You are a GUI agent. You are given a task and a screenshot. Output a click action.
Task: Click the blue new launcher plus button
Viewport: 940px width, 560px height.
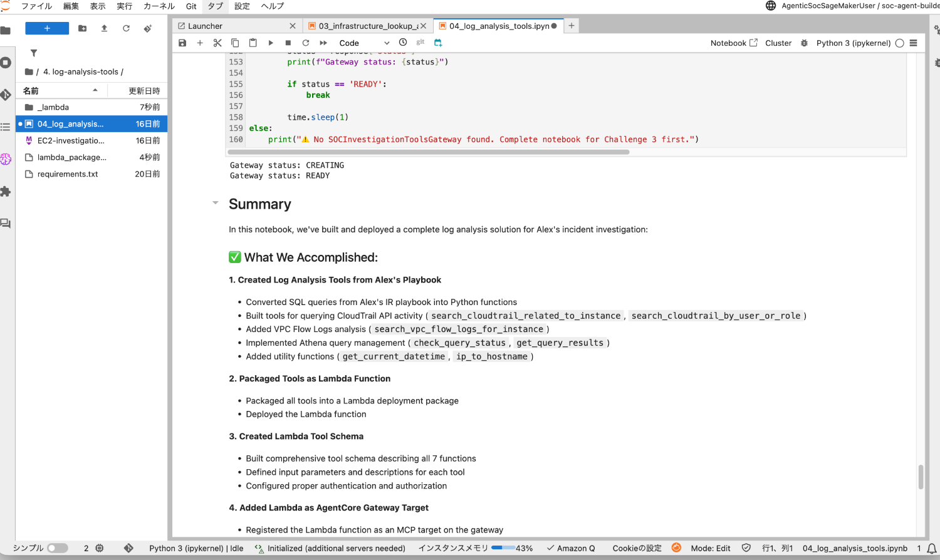coord(47,29)
